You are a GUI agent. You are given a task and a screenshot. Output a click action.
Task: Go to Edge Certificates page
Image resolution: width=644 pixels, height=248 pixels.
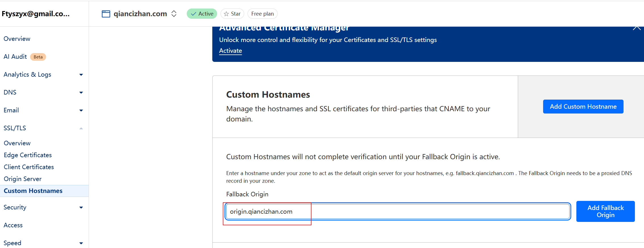coord(28,155)
